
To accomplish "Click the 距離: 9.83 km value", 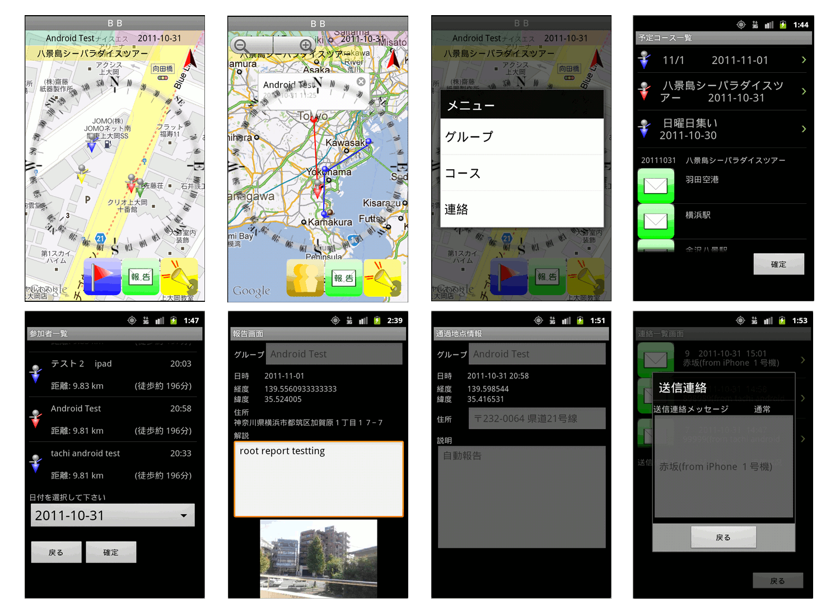I will (x=77, y=386).
